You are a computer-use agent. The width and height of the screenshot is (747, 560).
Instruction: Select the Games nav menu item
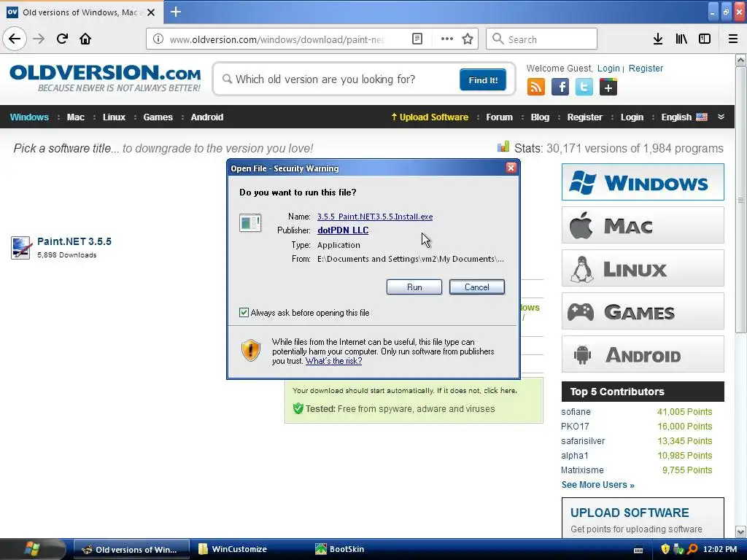point(158,117)
